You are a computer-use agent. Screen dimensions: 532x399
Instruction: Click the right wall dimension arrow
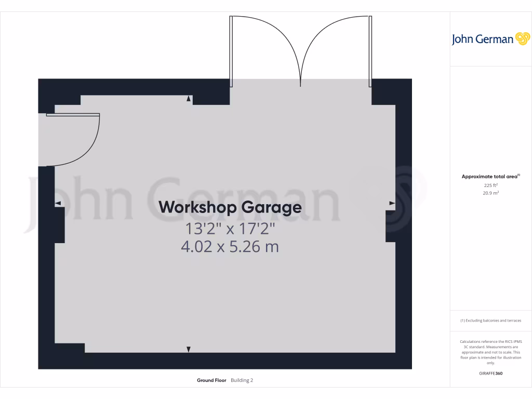tap(392, 203)
